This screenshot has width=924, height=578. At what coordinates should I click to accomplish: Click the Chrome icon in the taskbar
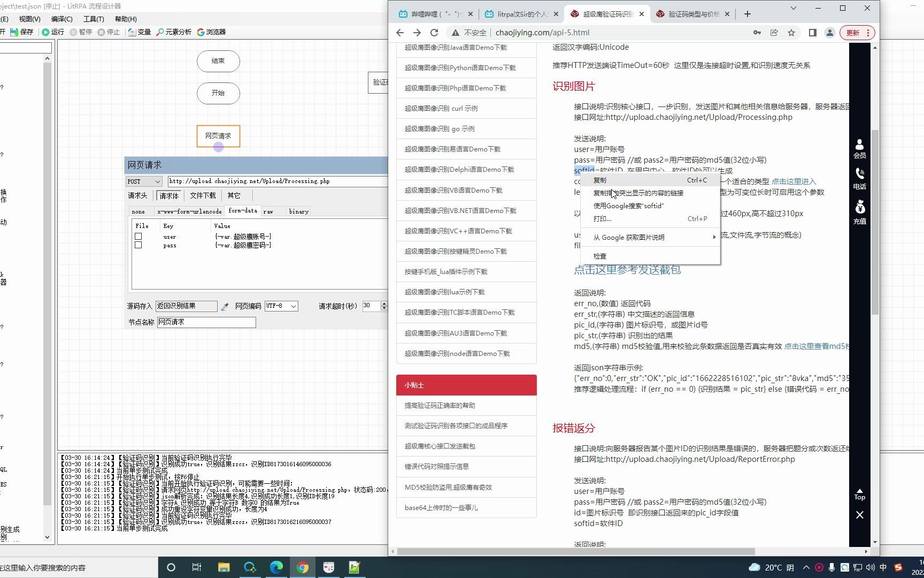302,567
